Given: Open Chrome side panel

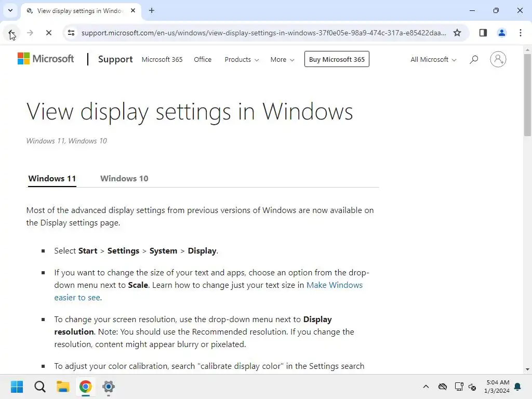Looking at the screenshot, I should point(483,33).
